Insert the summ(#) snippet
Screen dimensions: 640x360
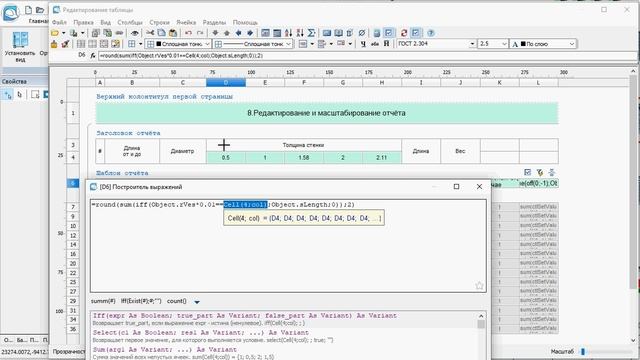(x=103, y=301)
